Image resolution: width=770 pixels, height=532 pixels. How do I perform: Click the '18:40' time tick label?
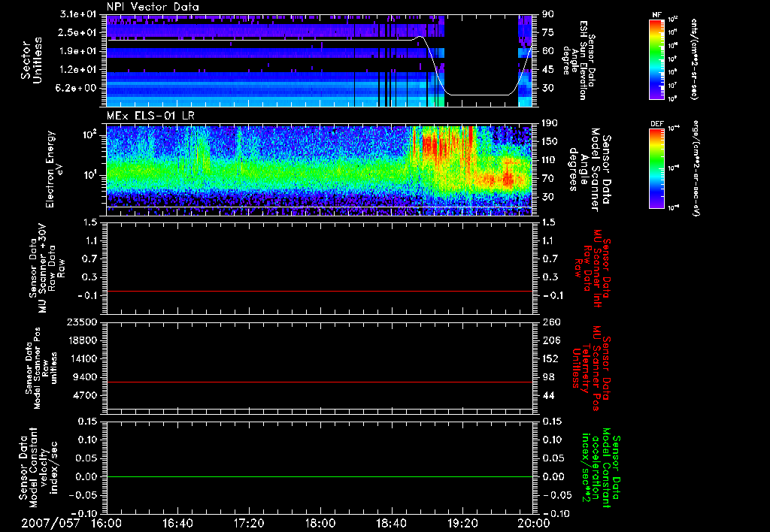(x=391, y=523)
